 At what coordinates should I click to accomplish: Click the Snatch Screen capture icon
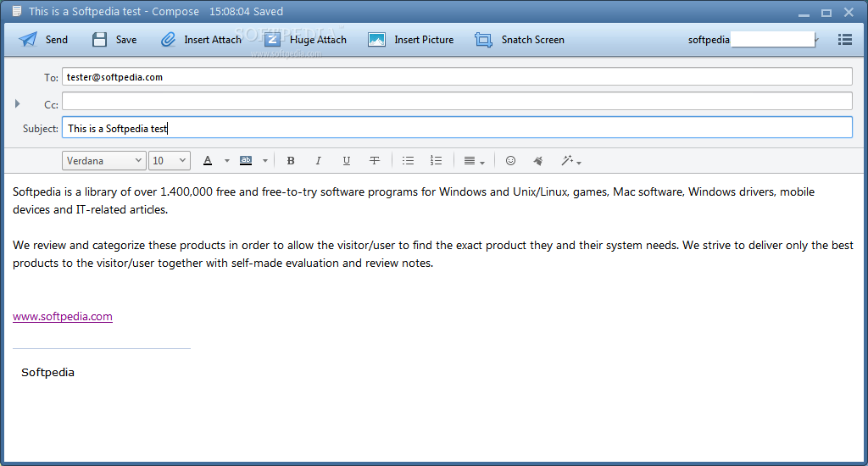pos(483,40)
